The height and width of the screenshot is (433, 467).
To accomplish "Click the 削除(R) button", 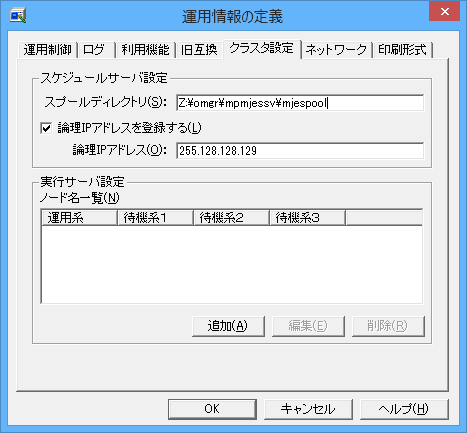I will point(388,326).
